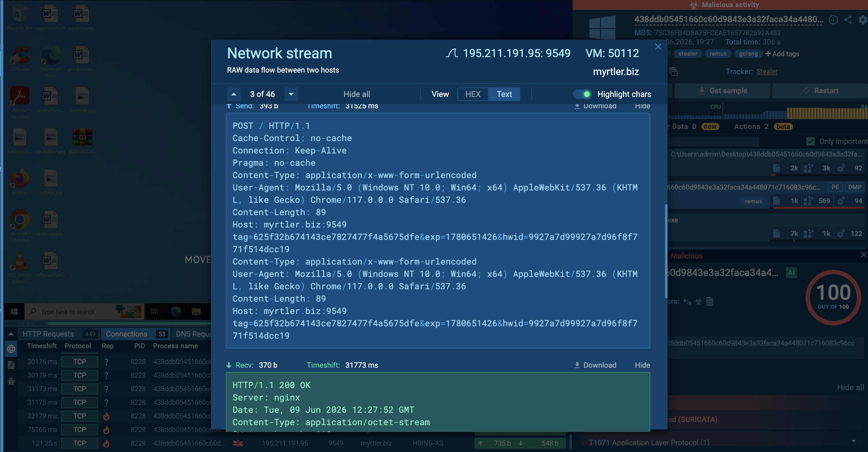Click the myrtler.biz domain in dialog header
This screenshot has width=868, height=452.
[616, 71]
